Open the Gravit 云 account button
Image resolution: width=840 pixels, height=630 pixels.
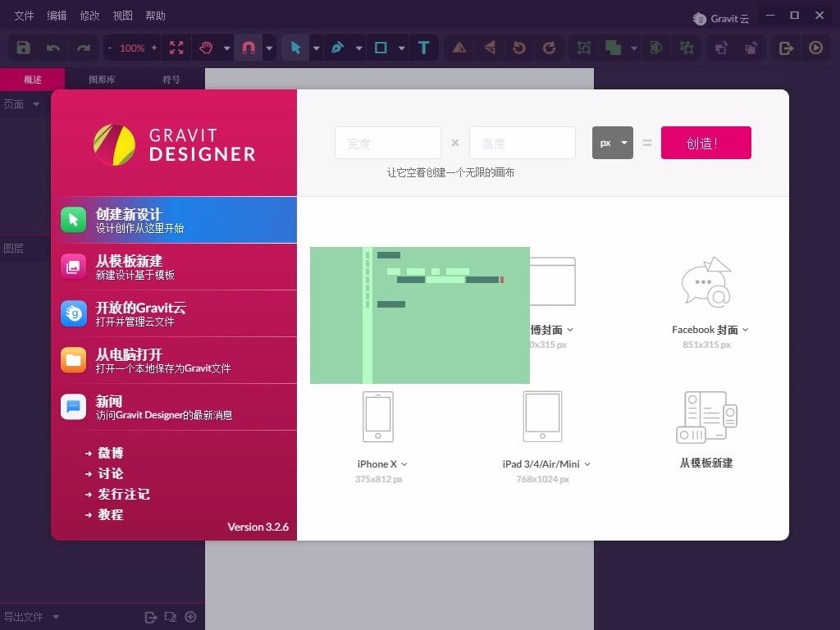tap(720, 19)
